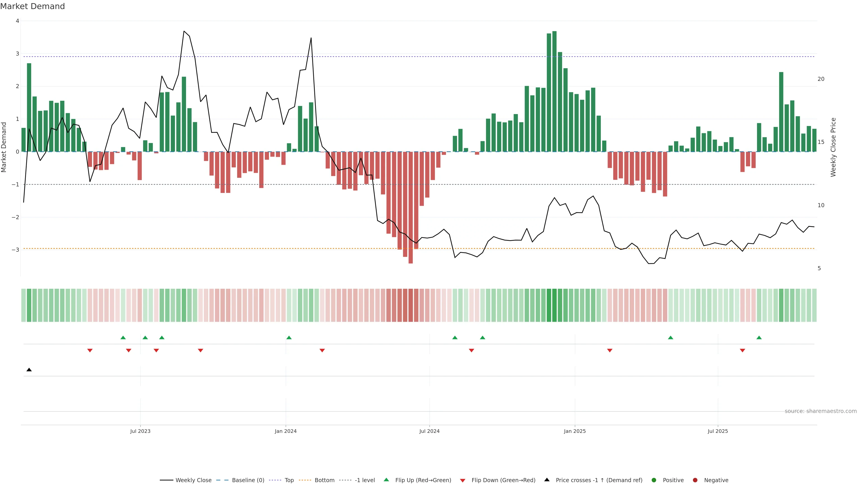The height and width of the screenshot is (488, 868).
Task: Click the source: sharemaestro.com text
Action: 821,411
